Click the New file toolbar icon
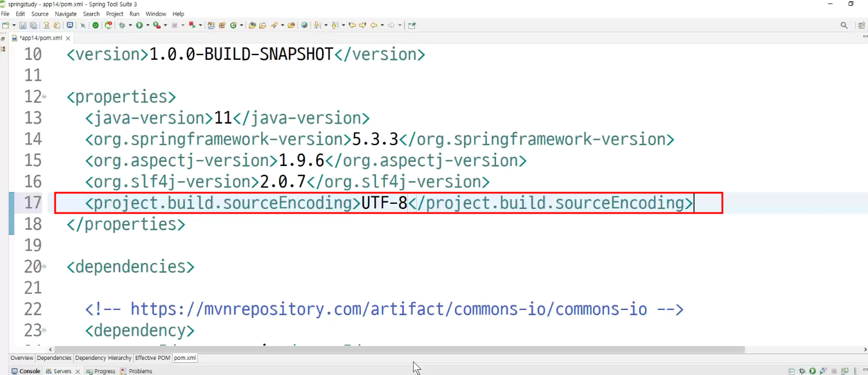Viewport: 868px width, 375px height. tap(6, 26)
